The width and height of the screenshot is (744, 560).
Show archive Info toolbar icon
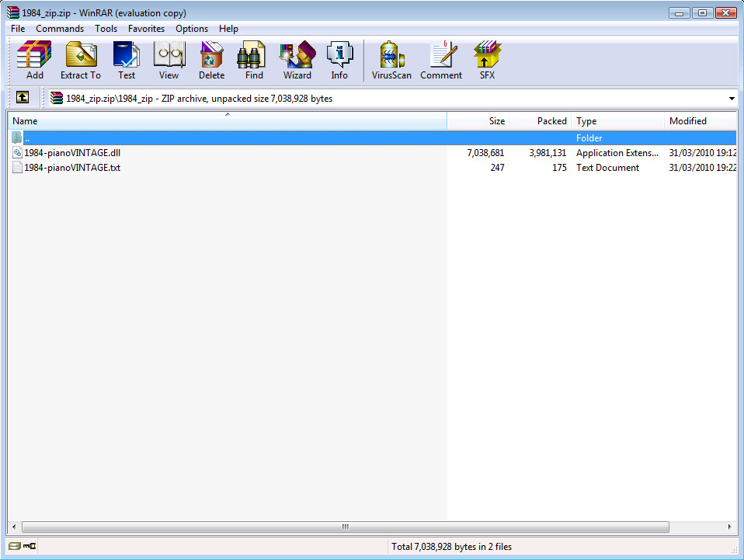339,54
